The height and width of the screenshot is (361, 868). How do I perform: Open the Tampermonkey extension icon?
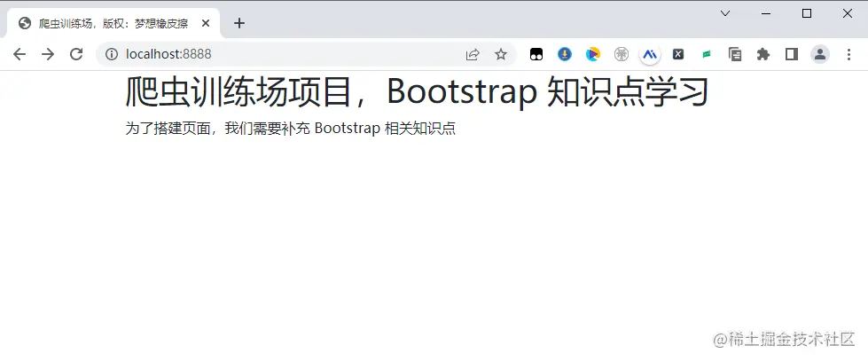[x=536, y=54]
